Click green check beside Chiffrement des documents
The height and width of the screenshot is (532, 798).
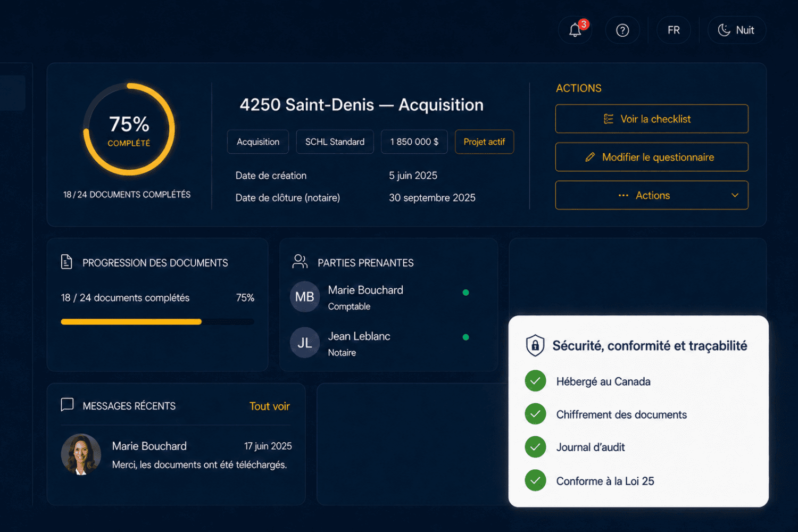point(535,414)
